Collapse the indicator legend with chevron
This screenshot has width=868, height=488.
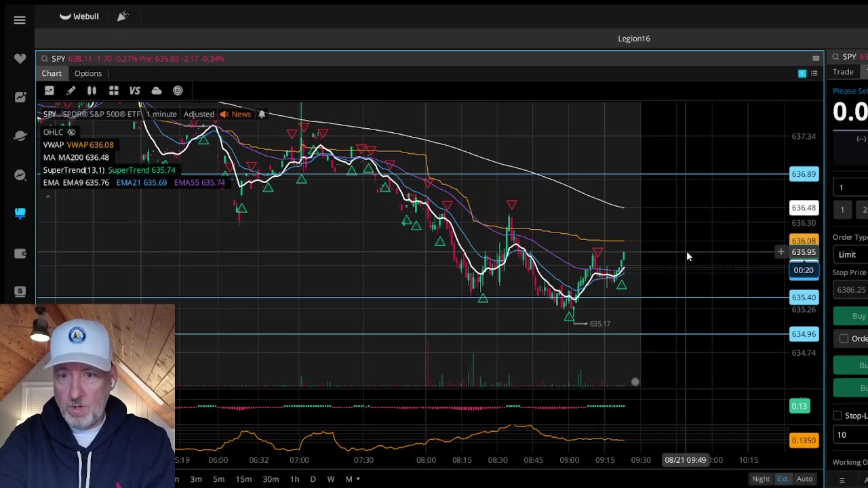click(47, 197)
